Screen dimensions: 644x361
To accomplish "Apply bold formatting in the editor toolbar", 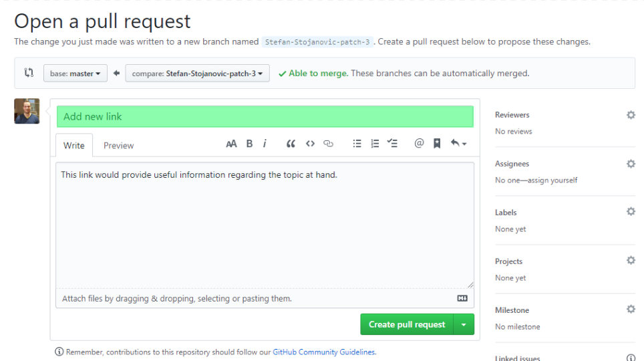I will (249, 144).
